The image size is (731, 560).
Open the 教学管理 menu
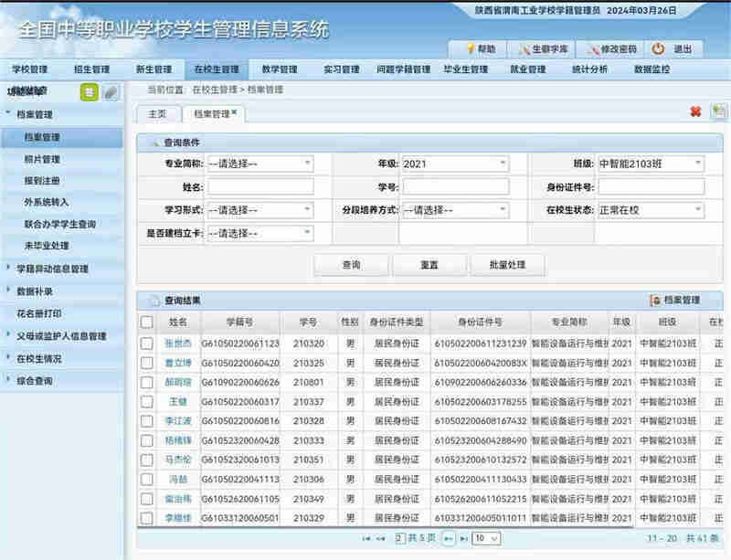click(279, 69)
